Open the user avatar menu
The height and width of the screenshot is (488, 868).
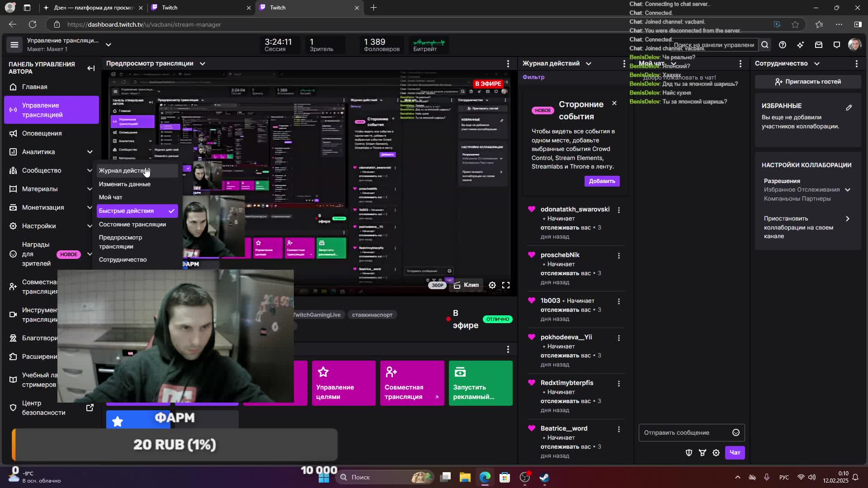(854, 45)
